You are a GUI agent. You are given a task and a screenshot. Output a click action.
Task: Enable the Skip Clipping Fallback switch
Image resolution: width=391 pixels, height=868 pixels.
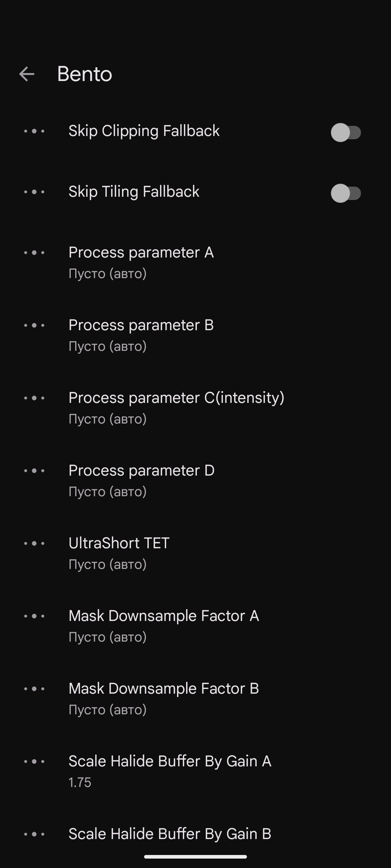tap(346, 132)
